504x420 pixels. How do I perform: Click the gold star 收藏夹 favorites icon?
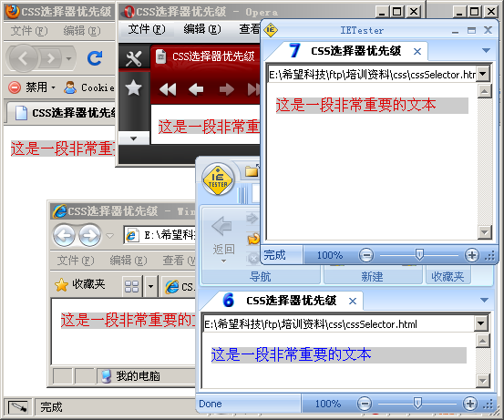pos(61,285)
